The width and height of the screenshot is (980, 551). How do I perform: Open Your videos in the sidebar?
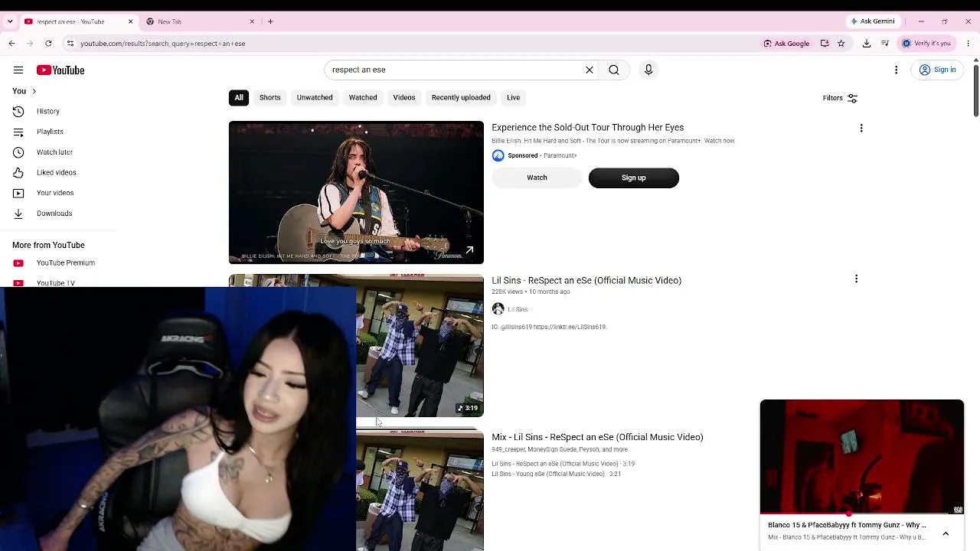tap(55, 193)
